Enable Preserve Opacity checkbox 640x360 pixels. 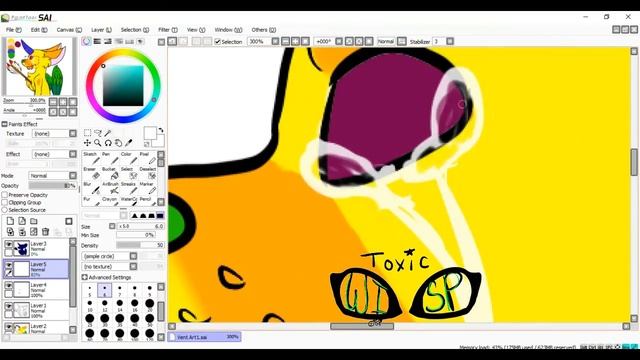4,195
